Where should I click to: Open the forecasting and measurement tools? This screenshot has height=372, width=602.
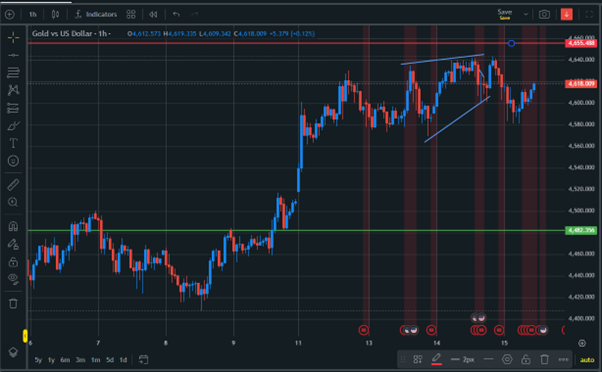(13, 108)
